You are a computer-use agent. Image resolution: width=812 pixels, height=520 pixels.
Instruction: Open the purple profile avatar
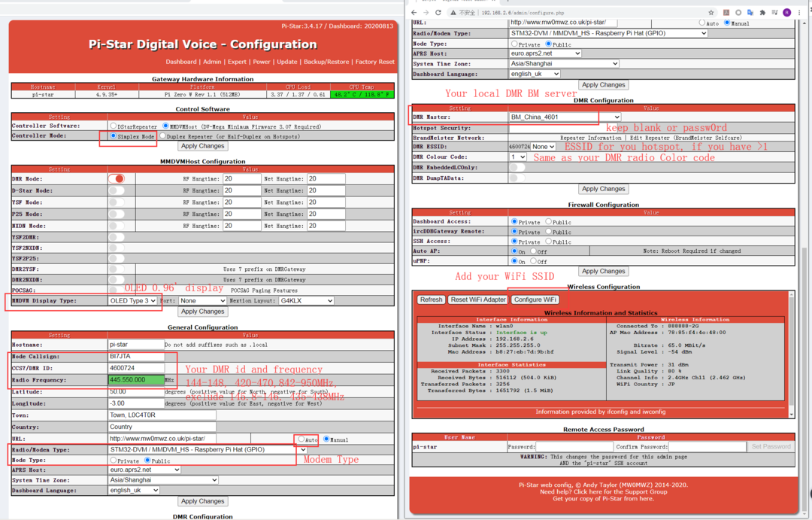(x=787, y=13)
